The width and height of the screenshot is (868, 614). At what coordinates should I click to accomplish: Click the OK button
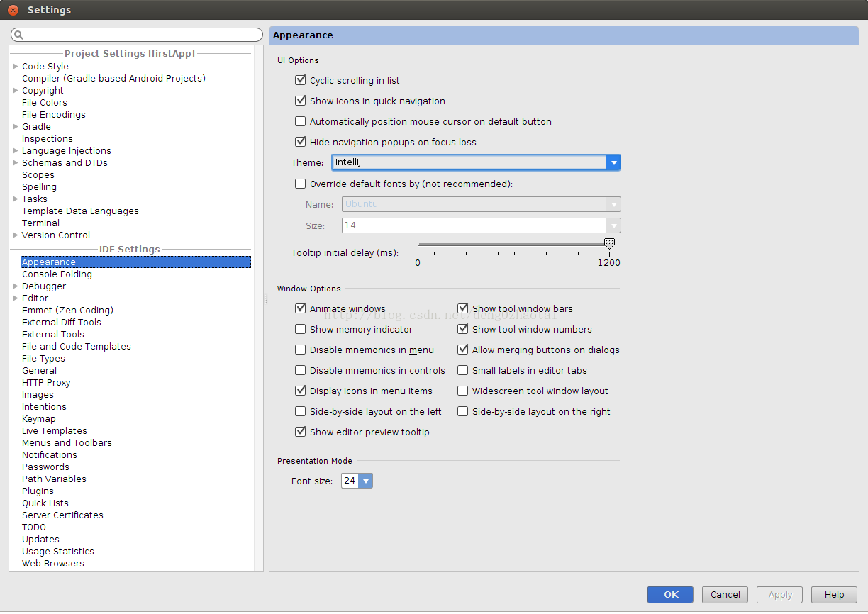(x=671, y=595)
